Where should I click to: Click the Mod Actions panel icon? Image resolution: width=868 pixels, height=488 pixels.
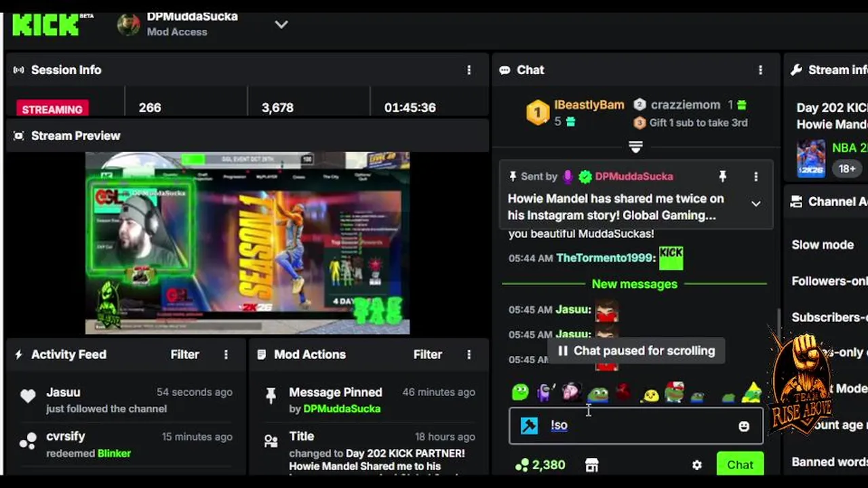[261, 354]
